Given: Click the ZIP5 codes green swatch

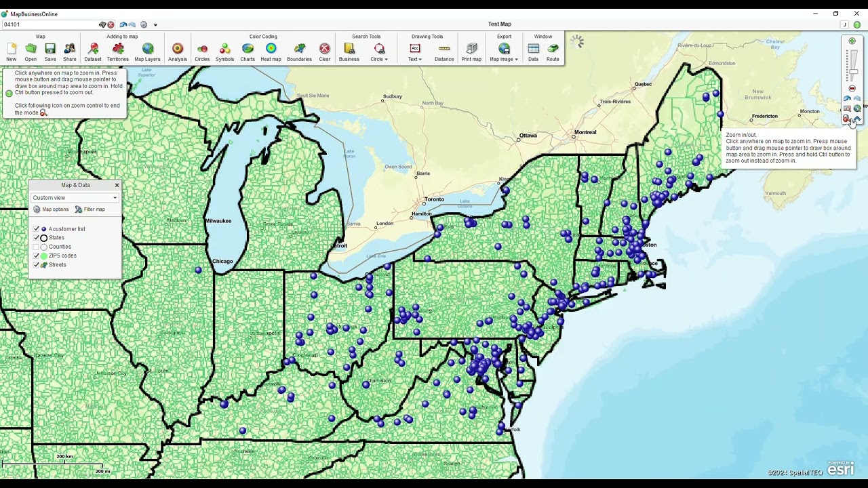Looking at the screenshot, I should 44,256.
